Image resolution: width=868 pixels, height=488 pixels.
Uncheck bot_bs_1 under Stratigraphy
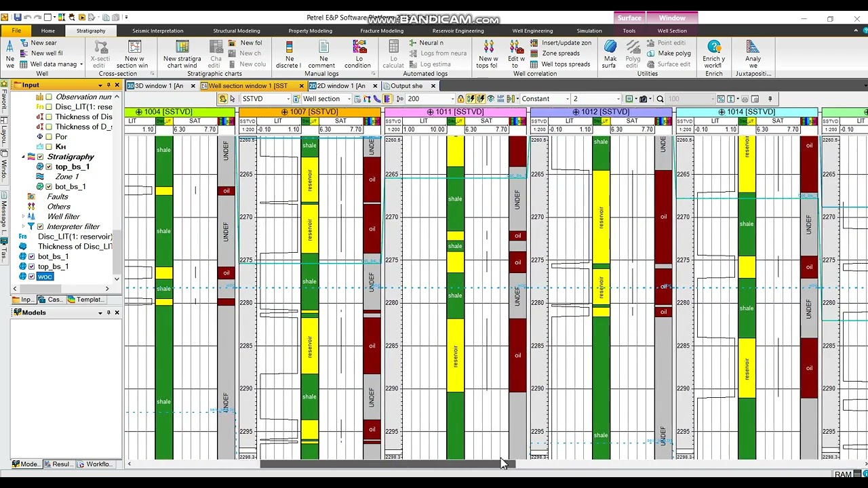pyautogui.click(x=49, y=187)
